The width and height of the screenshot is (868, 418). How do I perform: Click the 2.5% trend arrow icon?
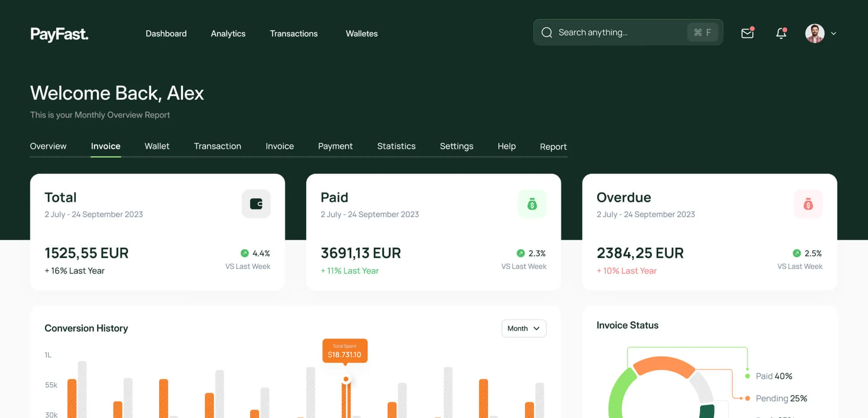(x=796, y=253)
